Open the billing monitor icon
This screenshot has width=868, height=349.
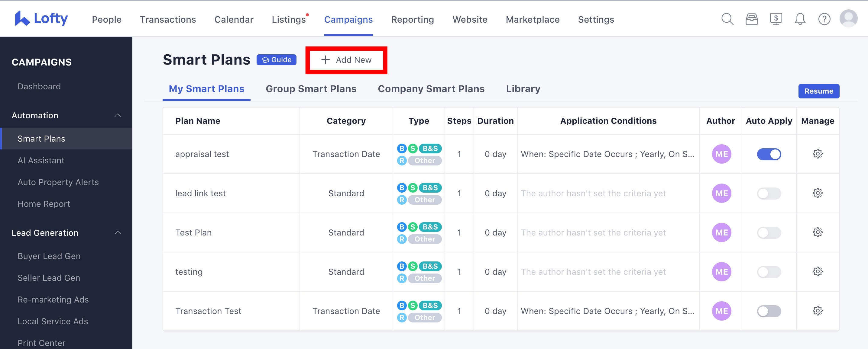pyautogui.click(x=776, y=19)
